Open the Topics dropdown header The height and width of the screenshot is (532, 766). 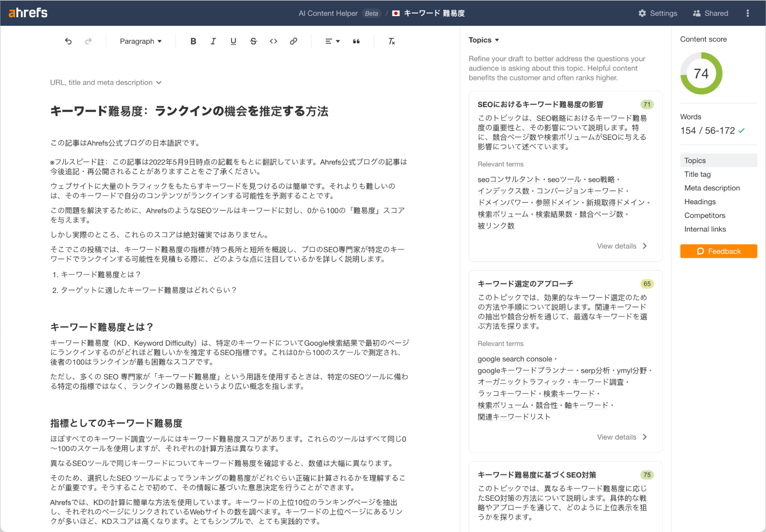click(484, 40)
